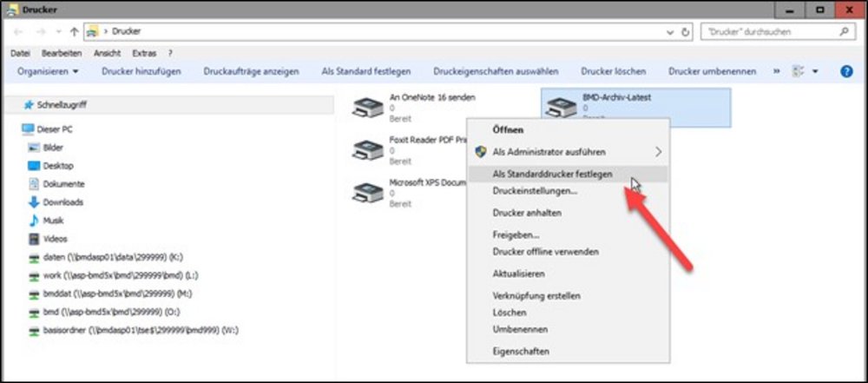Click the up arrow navigation icon

coord(74,31)
